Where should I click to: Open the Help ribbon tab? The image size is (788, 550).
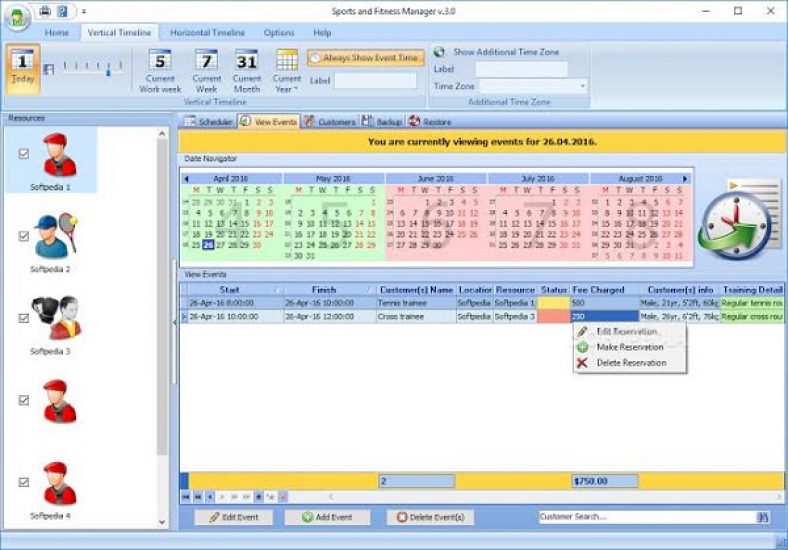322,33
